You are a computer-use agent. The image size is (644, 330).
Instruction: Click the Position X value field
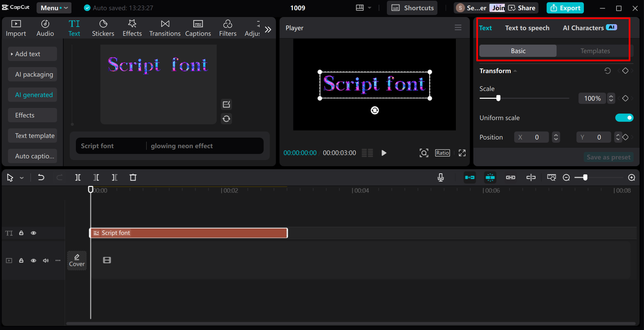[537, 137]
